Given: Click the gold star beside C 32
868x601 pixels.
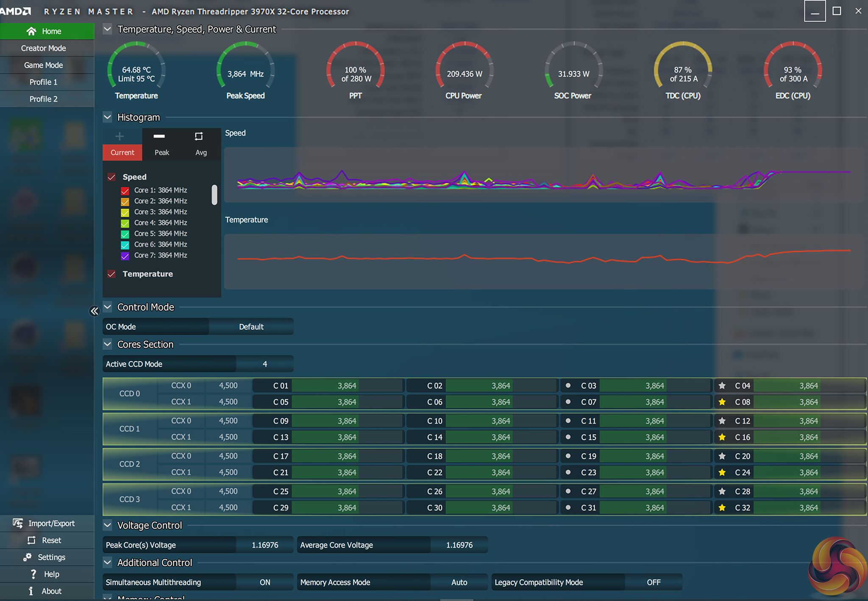Looking at the screenshot, I should coord(722,507).
